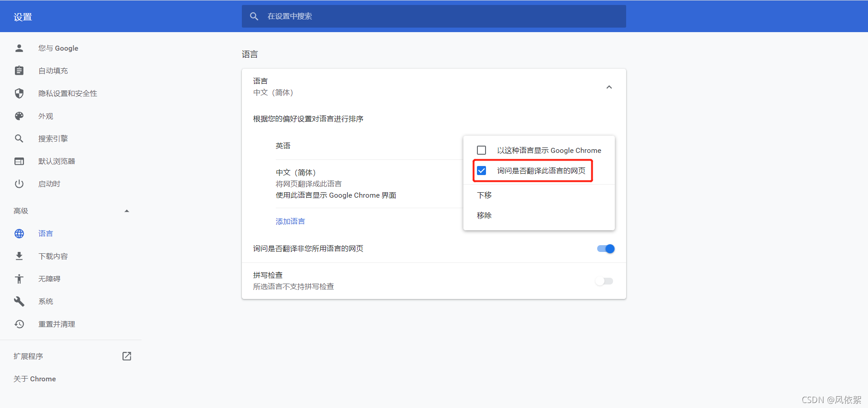Open 外观 settings page
The height and width of the screenshot is (408, 868).
point(46,116)
